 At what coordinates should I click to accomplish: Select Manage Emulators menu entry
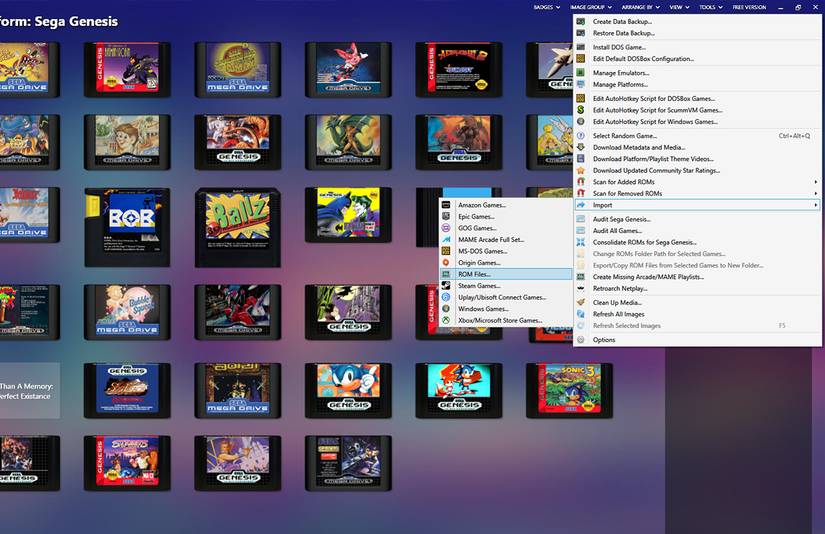pos(620,73)
